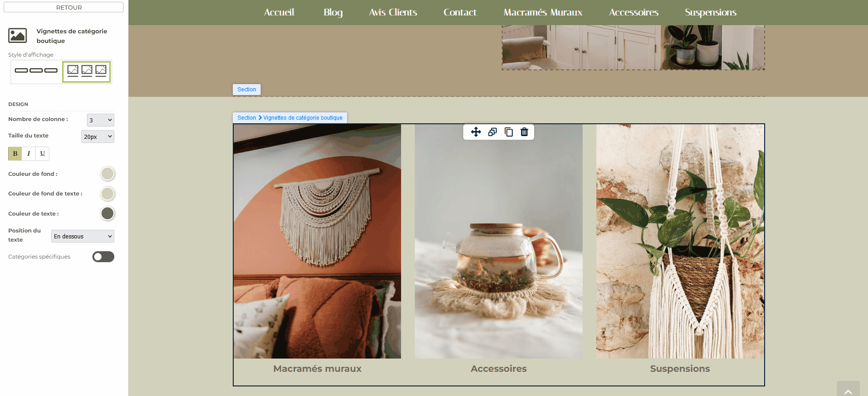Select the image thumbnails display style
The height and width of the screenshot is (396, 868).
pyautogui.click(x=87, y=71)
